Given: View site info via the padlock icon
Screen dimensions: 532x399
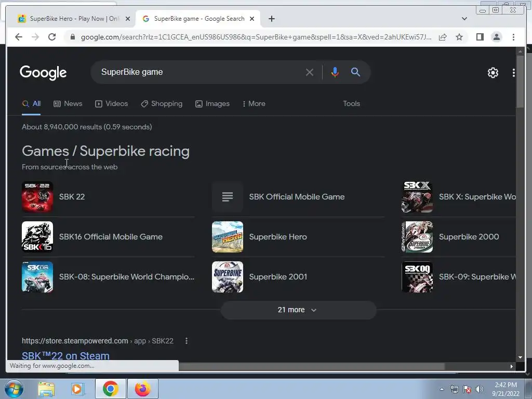Looking at the screenshot, I should click(73, 37).
